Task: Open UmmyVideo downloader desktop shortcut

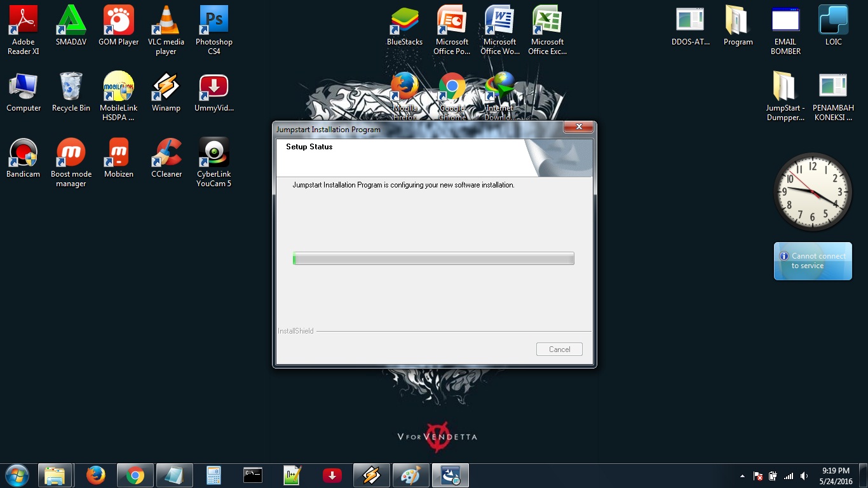Action: [x=214, y=92]
